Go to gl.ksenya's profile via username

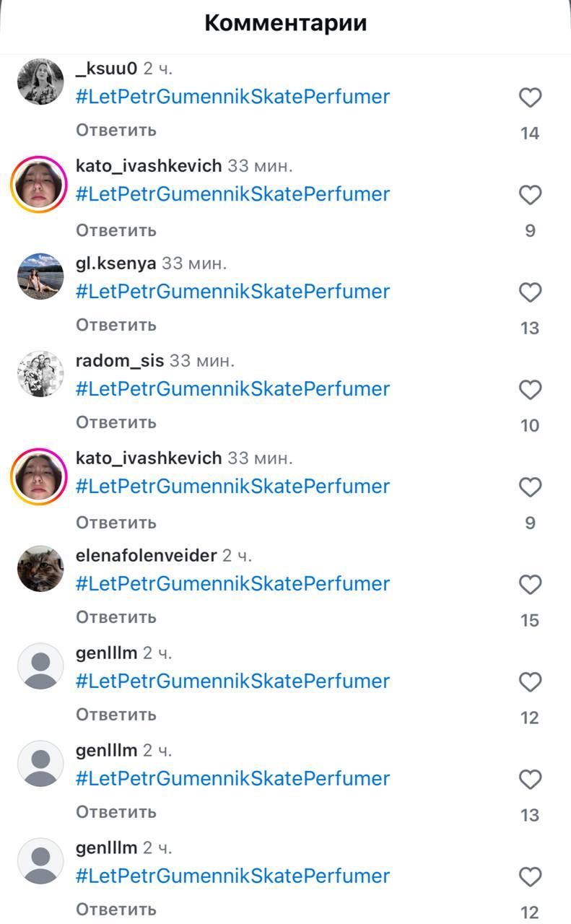point(115,263)
